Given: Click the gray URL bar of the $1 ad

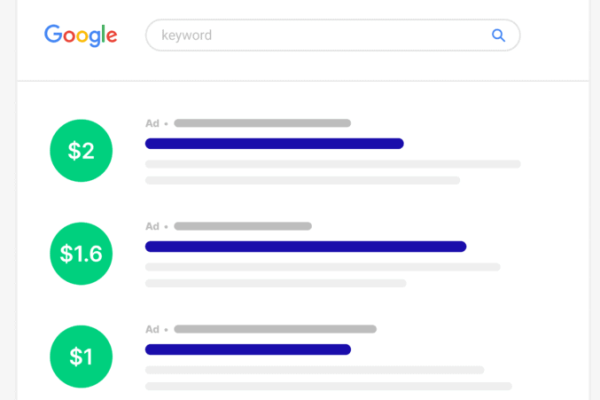Looking at the screenshot, I should 276,329.
